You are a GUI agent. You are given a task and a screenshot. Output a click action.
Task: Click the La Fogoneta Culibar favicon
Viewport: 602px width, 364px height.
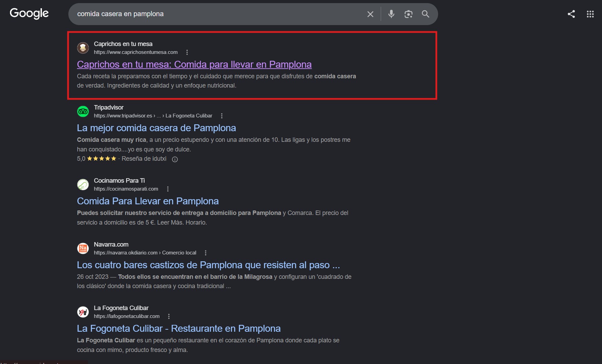tap(83, 312)
